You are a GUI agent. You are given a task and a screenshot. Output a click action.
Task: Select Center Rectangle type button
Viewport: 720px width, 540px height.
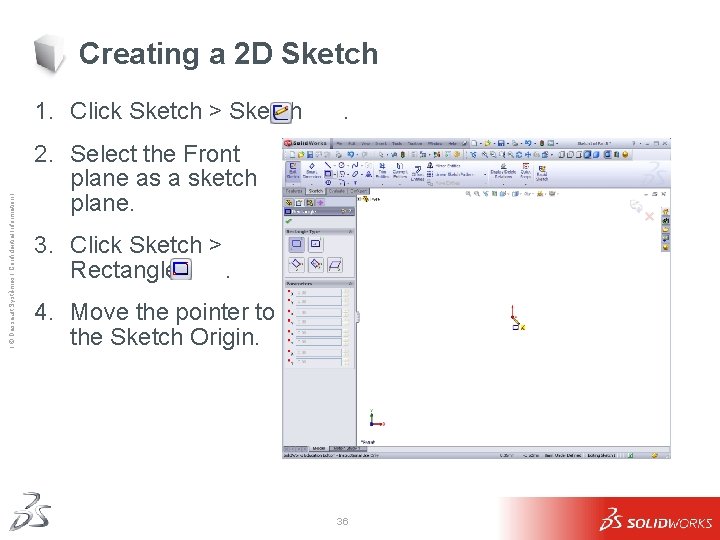(x=315, y=244)
